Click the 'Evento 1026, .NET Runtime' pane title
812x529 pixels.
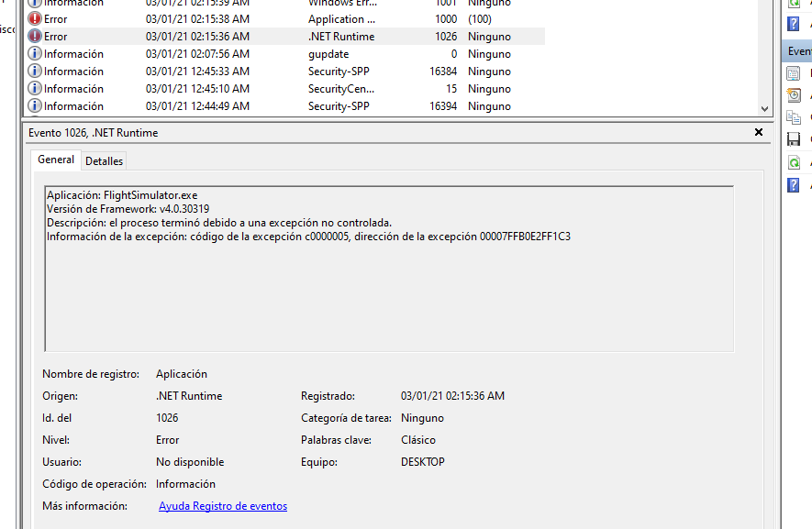[94, 133]
